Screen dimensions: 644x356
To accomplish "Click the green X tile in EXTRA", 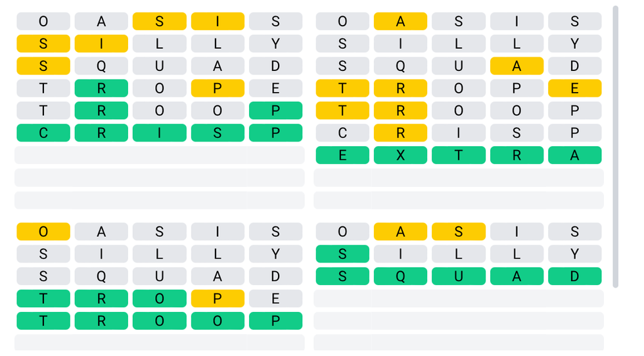I will pyautogui.click(x=400, y=155).
